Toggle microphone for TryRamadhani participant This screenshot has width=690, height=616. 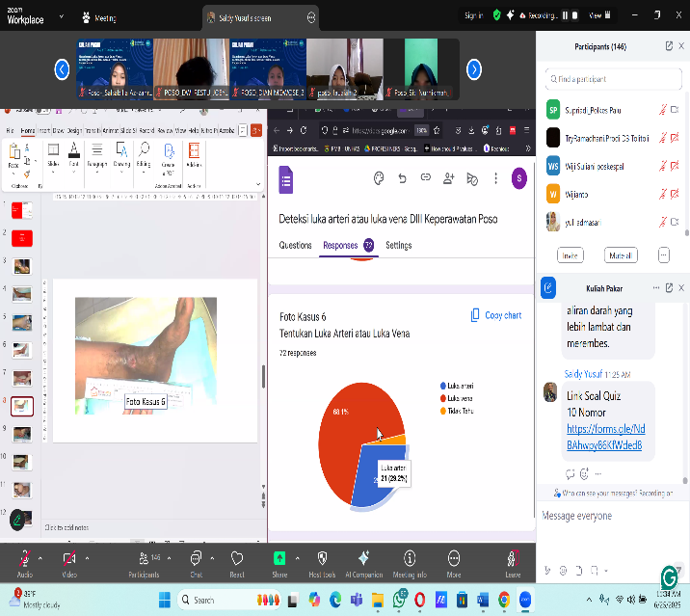663,138
